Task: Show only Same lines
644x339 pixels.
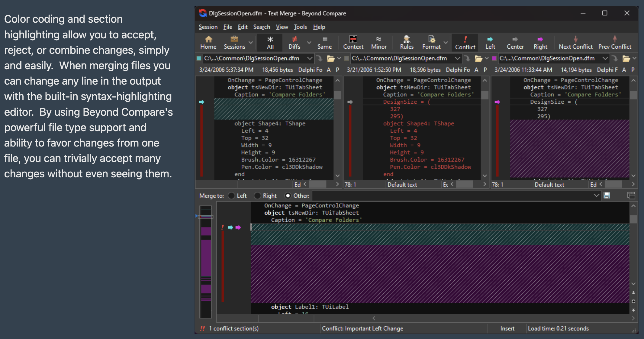Action: [x=324, y=43]
